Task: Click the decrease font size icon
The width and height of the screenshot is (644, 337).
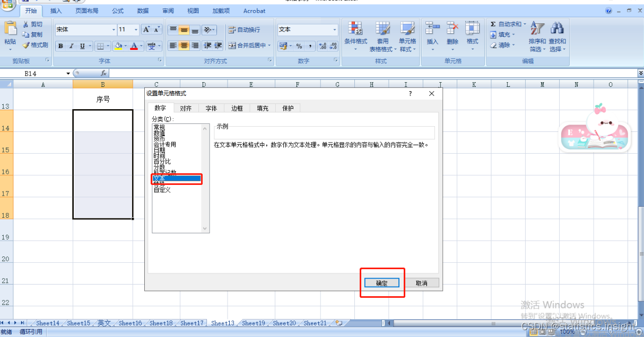Action: [158, 30]
